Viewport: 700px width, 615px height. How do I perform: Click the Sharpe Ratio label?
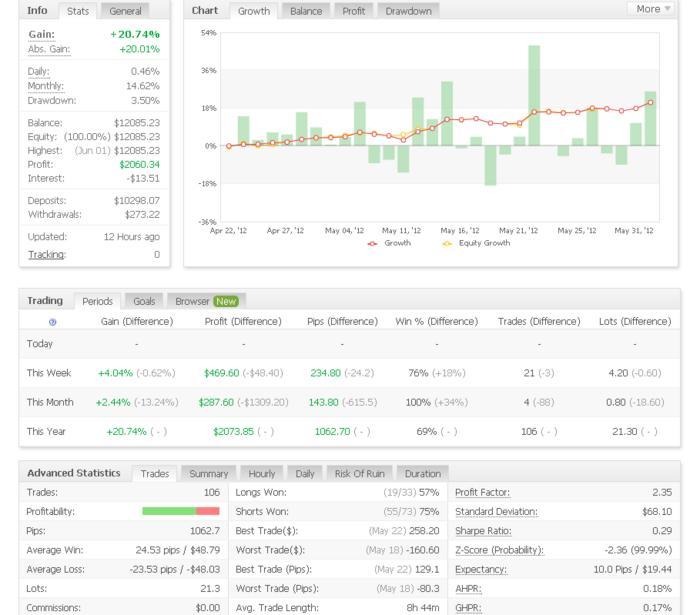click(x=483, y=530)
